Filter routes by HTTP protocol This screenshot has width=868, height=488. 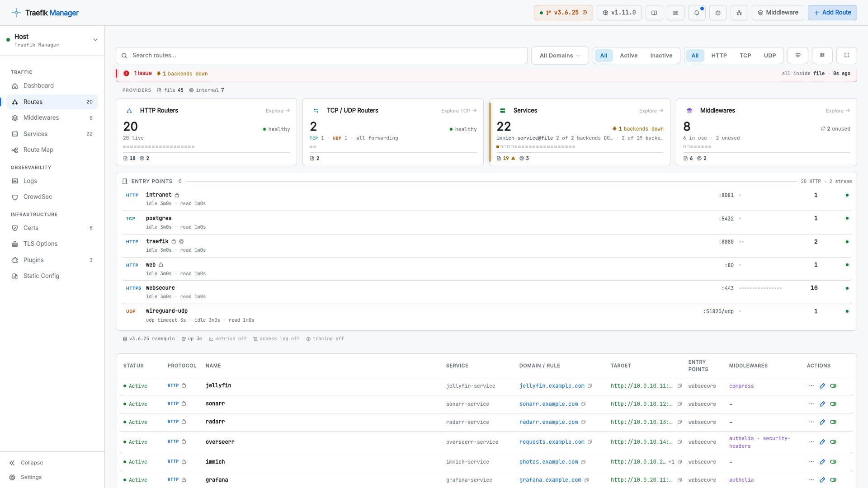point(719,56)
